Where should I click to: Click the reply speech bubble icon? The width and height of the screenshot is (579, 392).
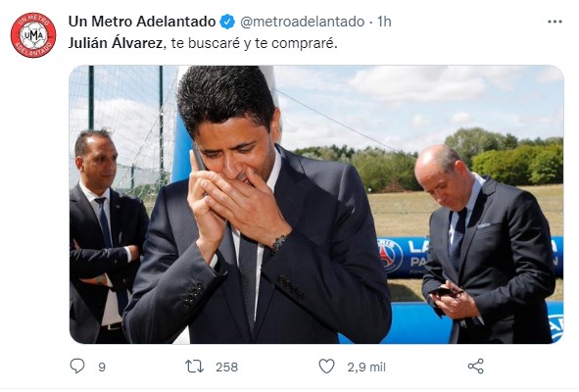tap(77, 367)
